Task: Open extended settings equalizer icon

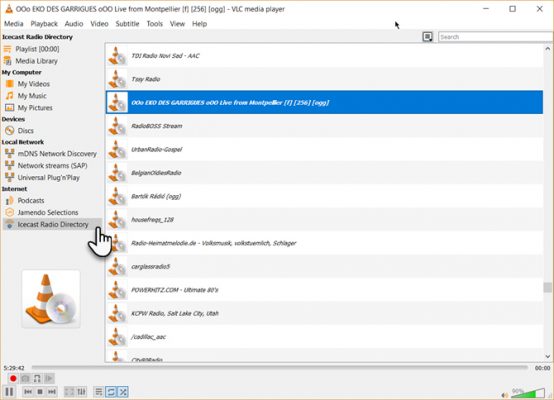Action: (81, 392)
